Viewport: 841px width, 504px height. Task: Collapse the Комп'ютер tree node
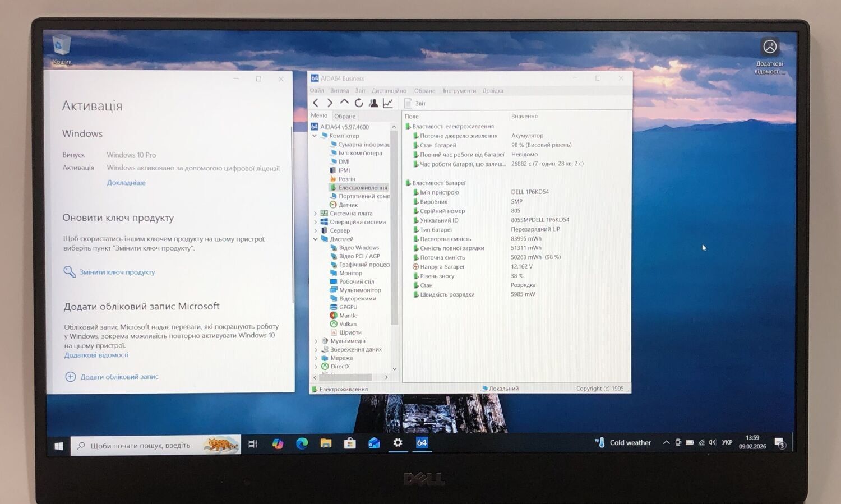click(315, 136)
